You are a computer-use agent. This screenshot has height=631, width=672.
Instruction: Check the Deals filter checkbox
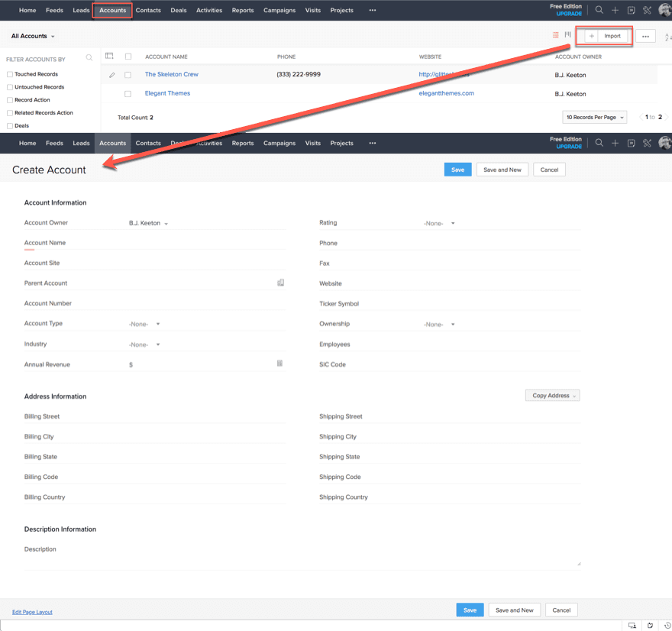pos(8,125)
